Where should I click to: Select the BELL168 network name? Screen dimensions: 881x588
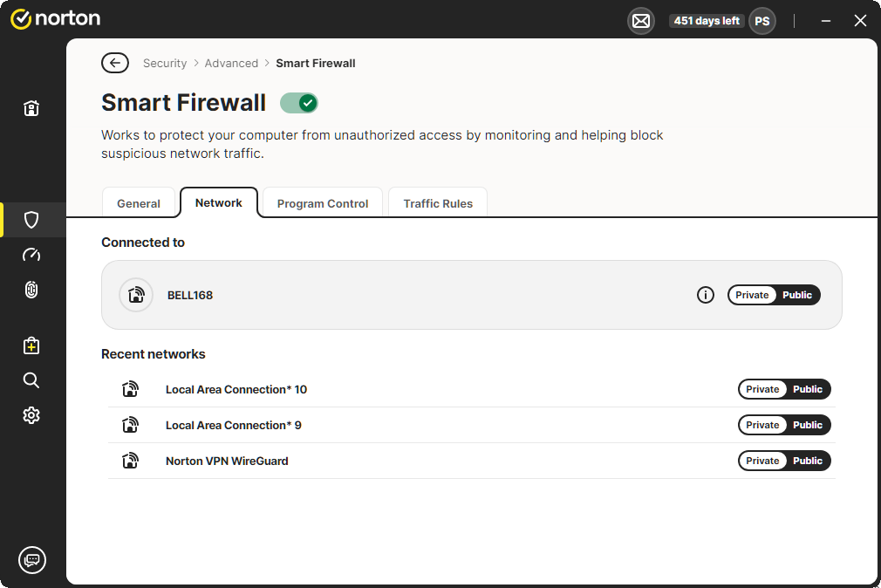[190, 295]
